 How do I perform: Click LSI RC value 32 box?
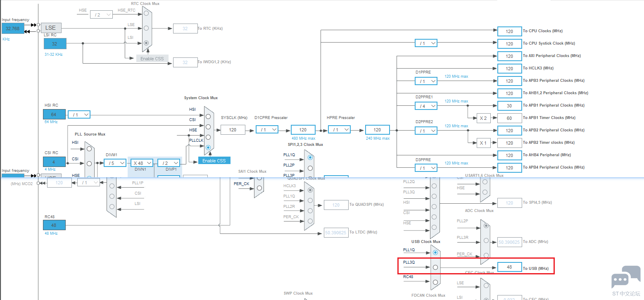coord(55,43)
